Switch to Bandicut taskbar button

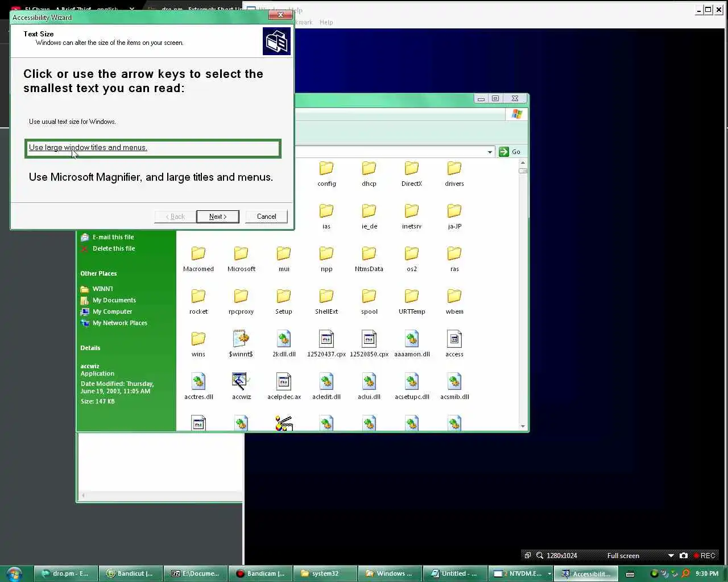coord(130,573)
